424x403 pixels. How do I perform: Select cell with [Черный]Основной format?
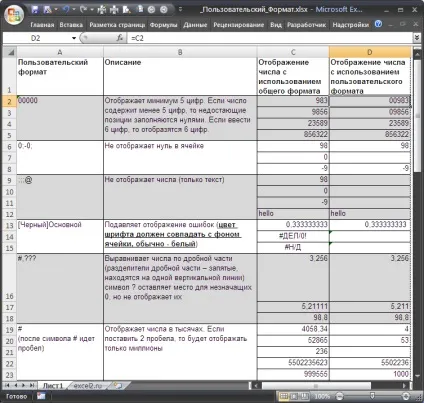click(60, 236)
